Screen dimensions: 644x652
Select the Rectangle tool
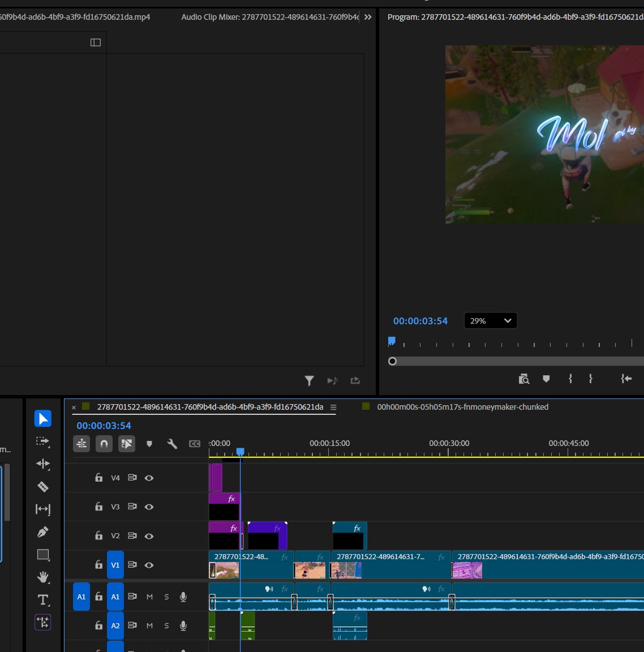point(43,555)
